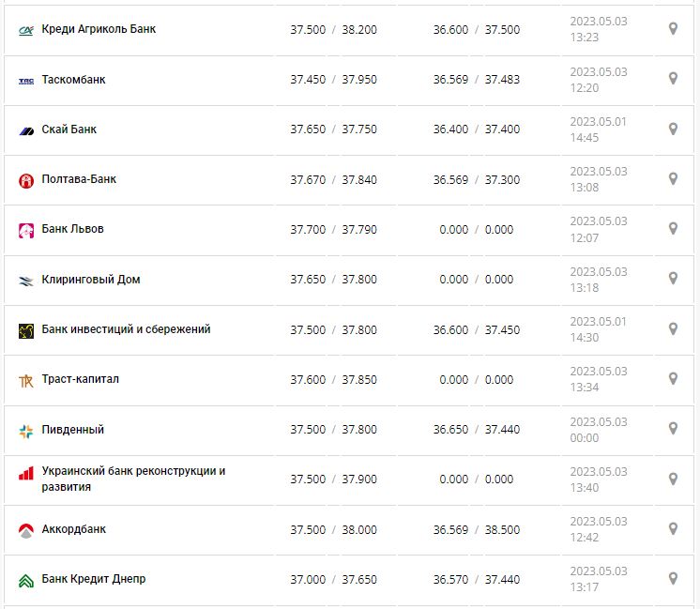Click the Пивденный bank logo icon
The height and width of the screenshot is (609, 700).
click(26, 431)
